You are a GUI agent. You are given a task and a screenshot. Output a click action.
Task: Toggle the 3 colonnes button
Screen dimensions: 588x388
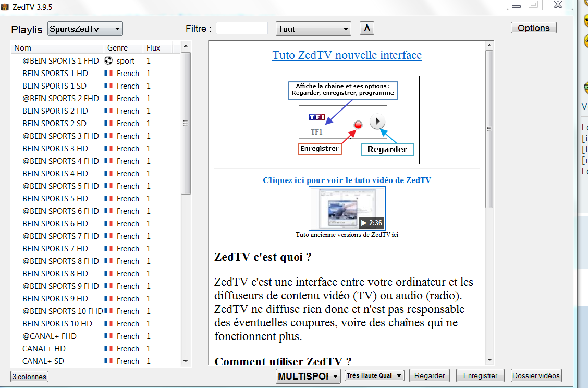29,377
